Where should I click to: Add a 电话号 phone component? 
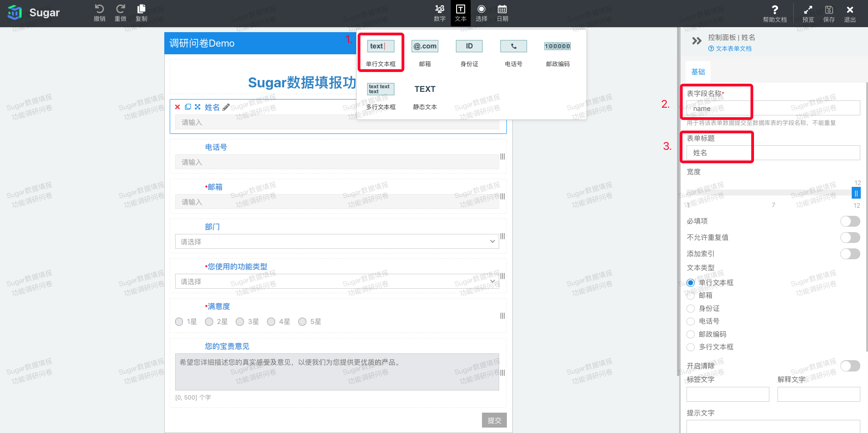pyautogui.click(x=514, y=52)
